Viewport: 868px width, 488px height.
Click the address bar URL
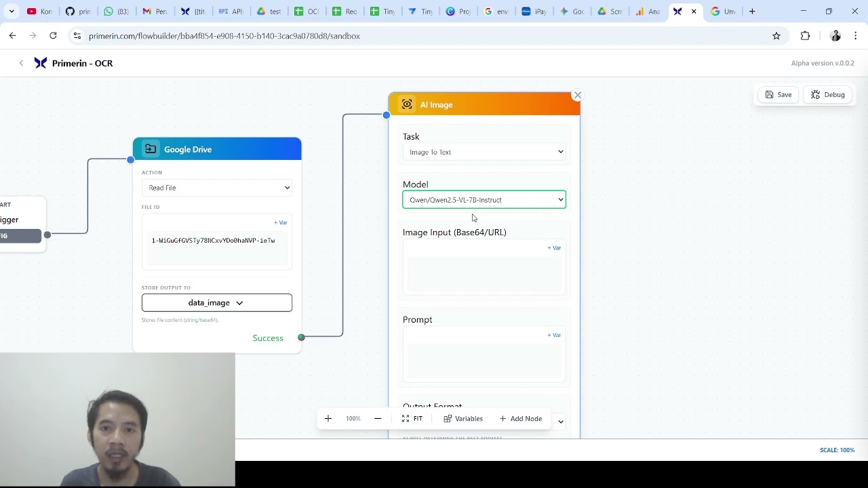click(x=224, y=36)
